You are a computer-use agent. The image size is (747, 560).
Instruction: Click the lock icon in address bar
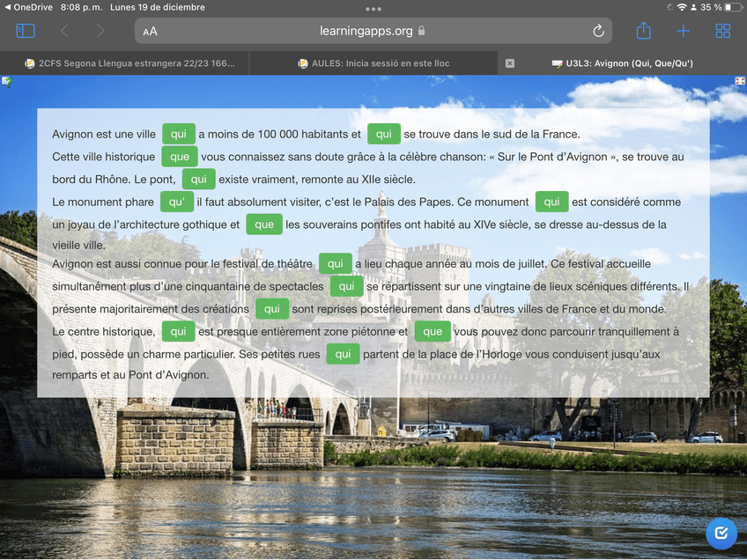[x=421, y=31]
